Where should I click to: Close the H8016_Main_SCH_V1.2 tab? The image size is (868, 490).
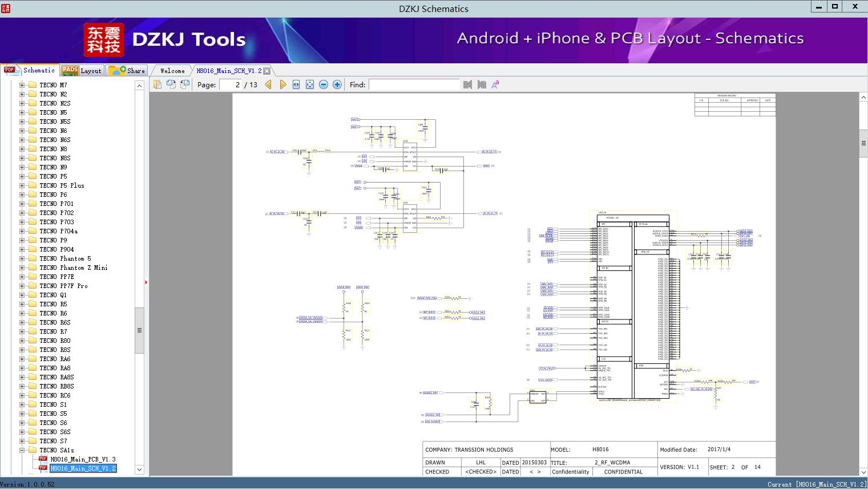(267, 71)
